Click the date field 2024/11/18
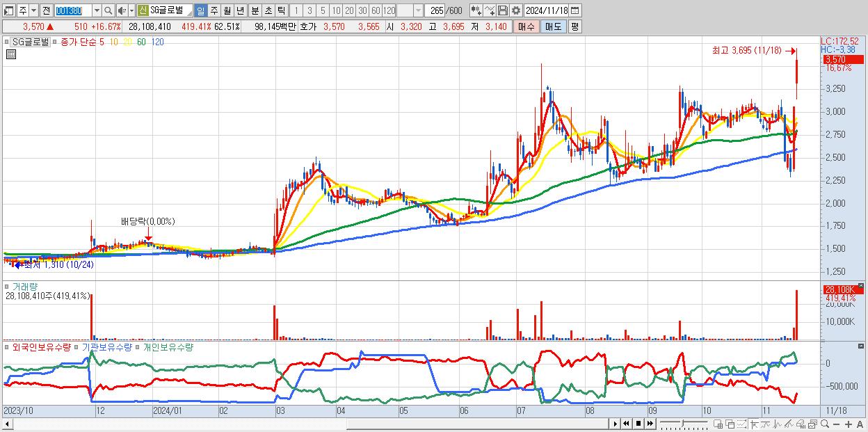Viewport: 868px width, 432px height. click(546, 10)
